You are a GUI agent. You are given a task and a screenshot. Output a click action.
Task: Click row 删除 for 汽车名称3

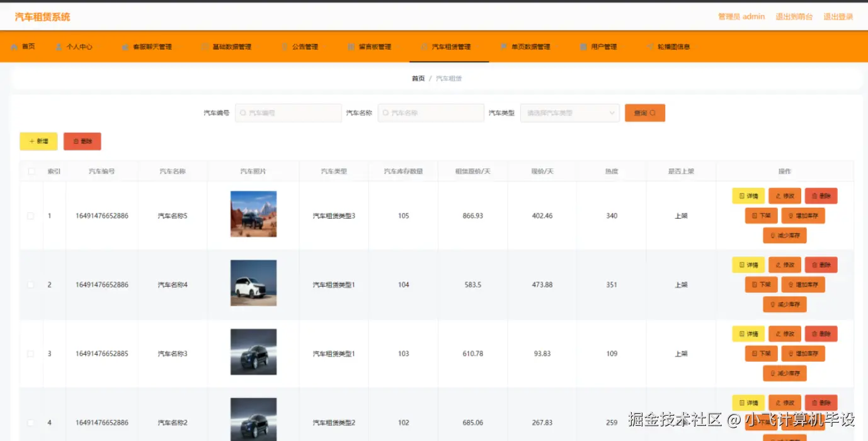point(821,334)
